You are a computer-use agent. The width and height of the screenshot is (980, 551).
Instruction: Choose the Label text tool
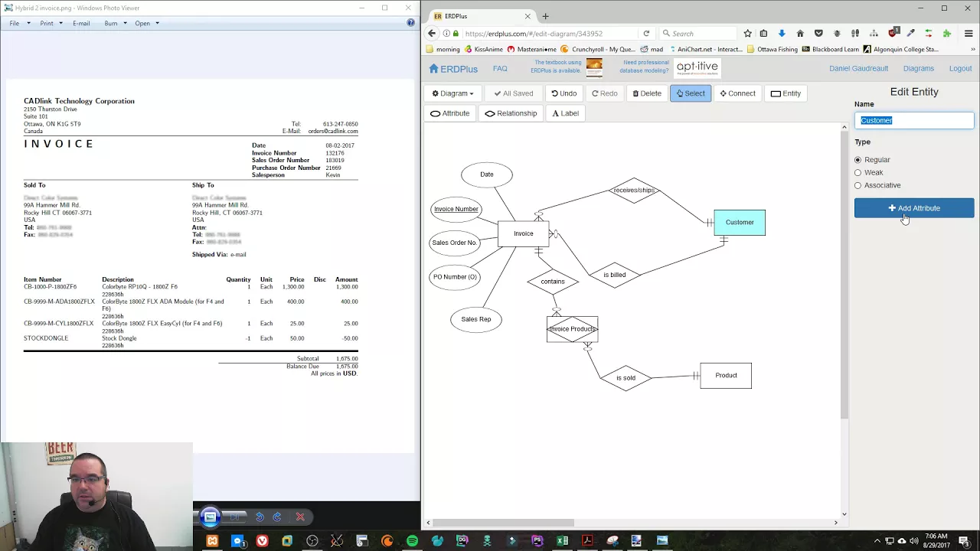tap(566, 113)
